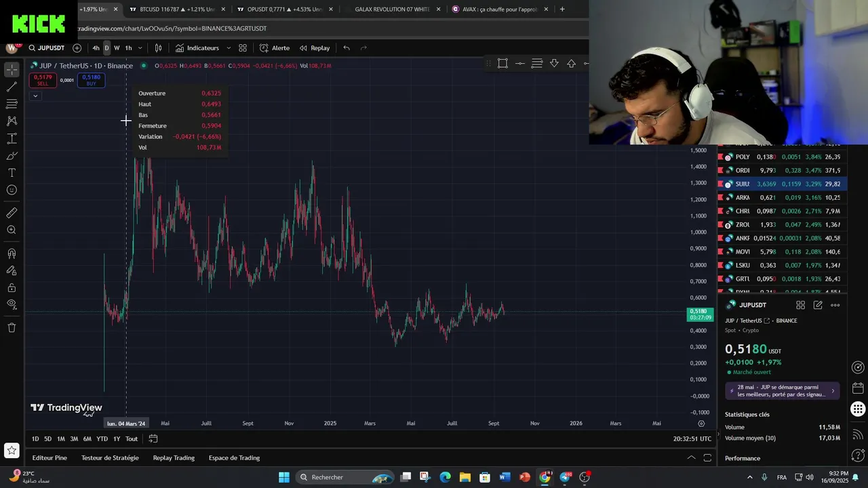Click the Alerte button
The height and width of the screenshot is (488, 868).
[275, 48]
